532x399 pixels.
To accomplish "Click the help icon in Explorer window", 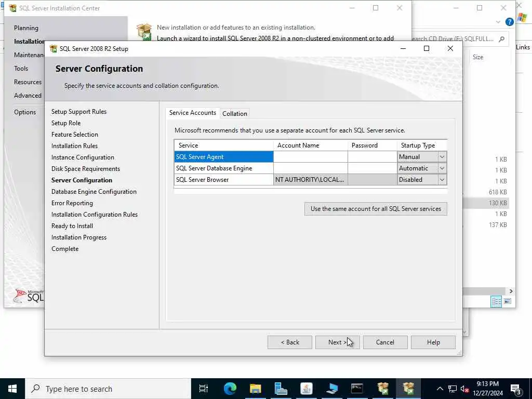I will pyautogui.click(x=509, y=22).
